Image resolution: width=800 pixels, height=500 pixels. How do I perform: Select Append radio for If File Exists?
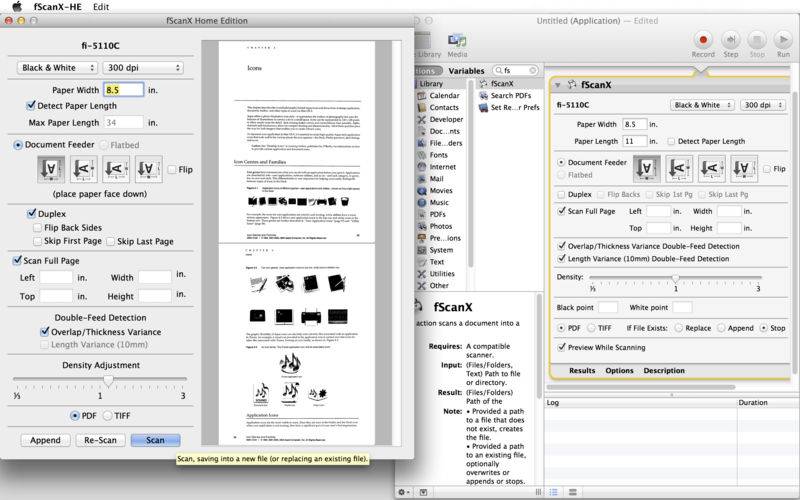click(721, 328)
